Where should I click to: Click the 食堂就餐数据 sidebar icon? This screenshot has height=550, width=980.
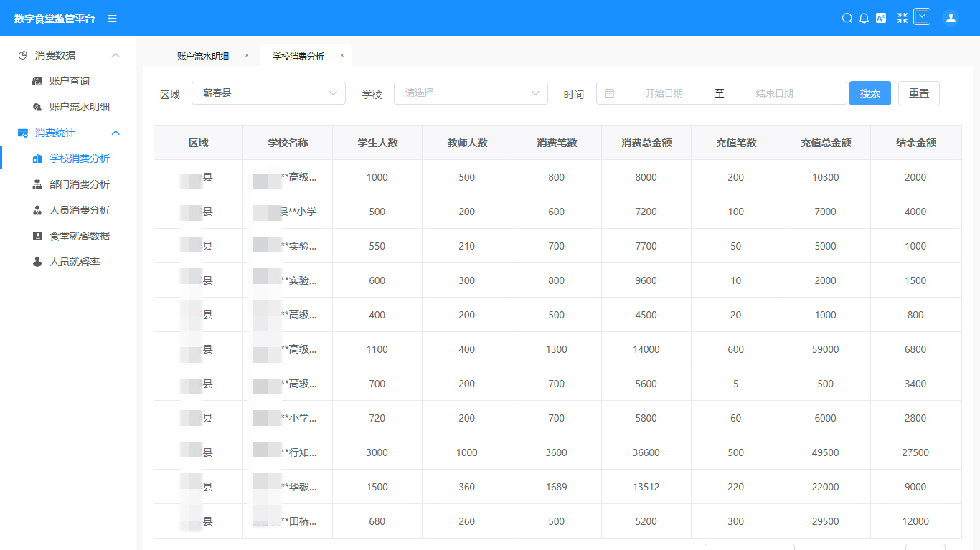37,236
